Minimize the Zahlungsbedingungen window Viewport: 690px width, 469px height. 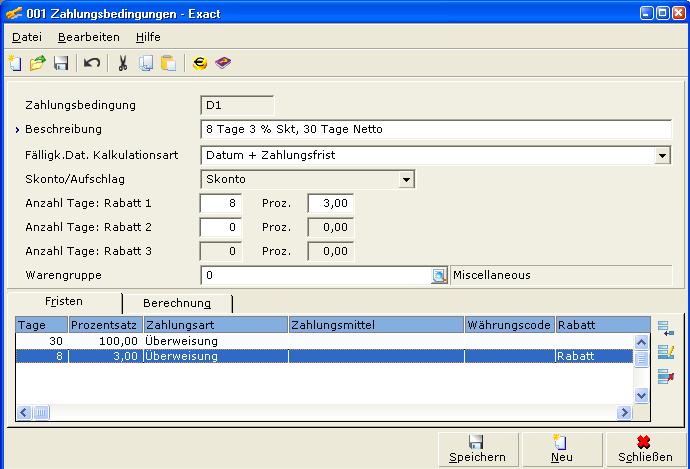coord(646,13)
